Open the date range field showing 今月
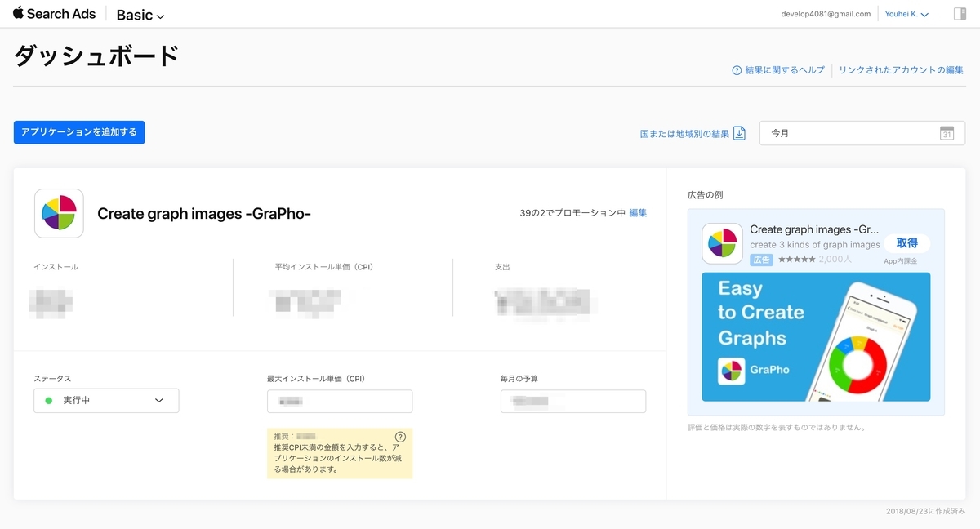 coord(862,133)
